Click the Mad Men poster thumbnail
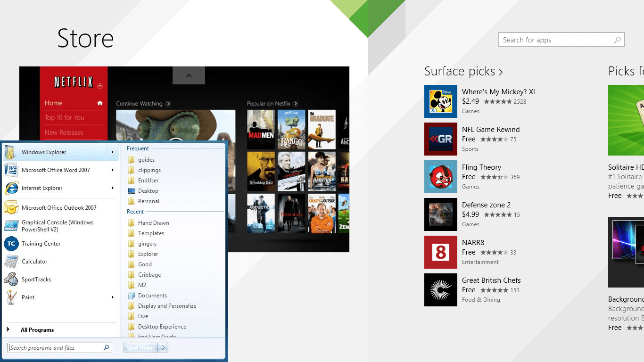The height and width of the screenshot is (362, 644). click(x=261, y=130)
